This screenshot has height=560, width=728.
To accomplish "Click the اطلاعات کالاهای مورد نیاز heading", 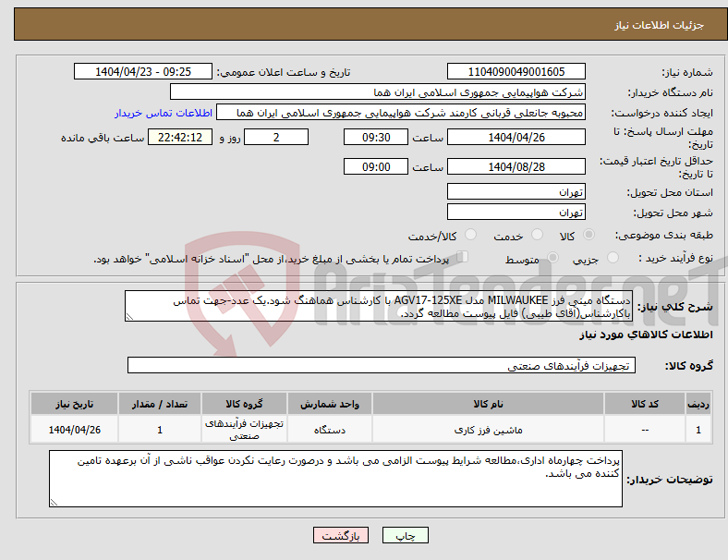I will coord(646,335).
